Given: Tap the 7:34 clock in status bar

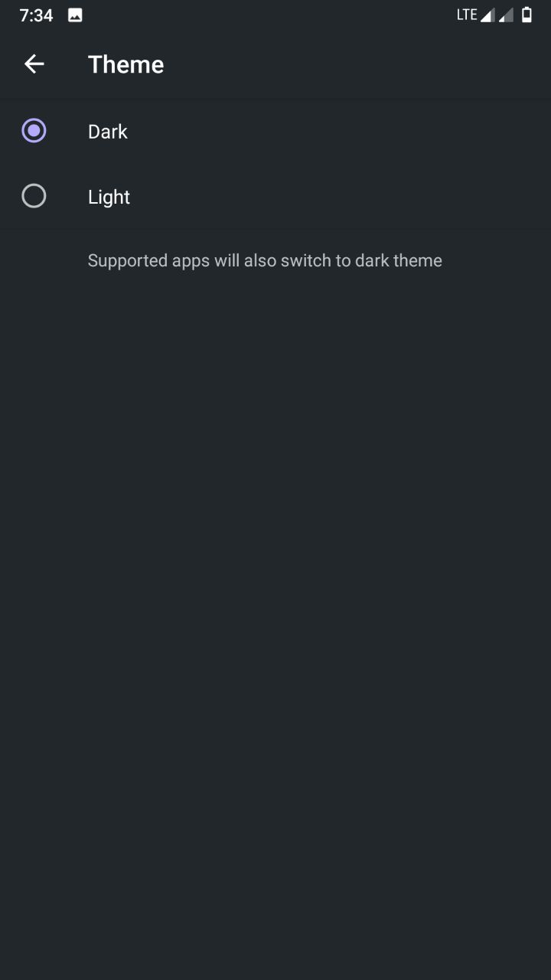Looking at the screenshot, I should pos(36,15).
